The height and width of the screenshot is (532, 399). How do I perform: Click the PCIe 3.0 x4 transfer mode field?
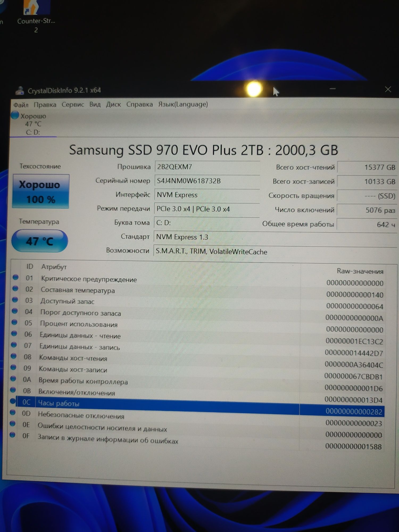pyautogui.click(x=207, y=209)
